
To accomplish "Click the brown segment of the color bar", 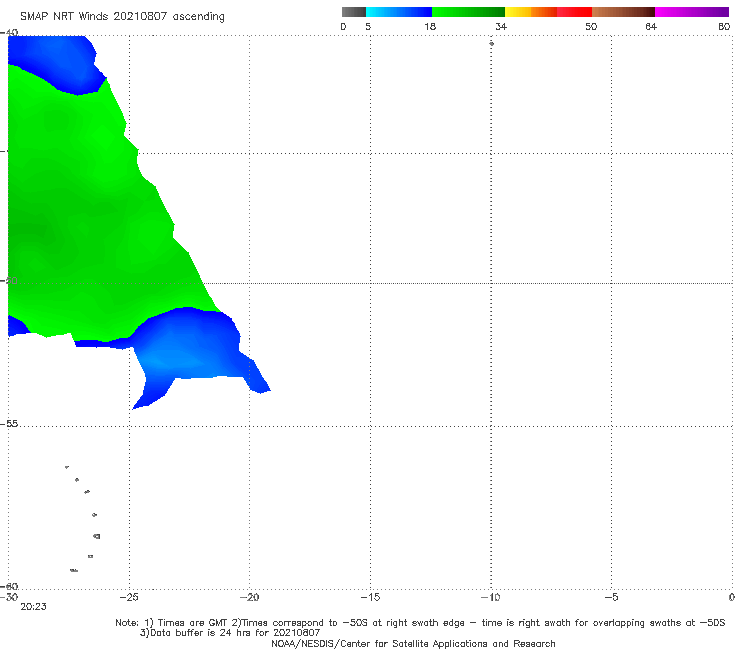I will tap(623, 12).
